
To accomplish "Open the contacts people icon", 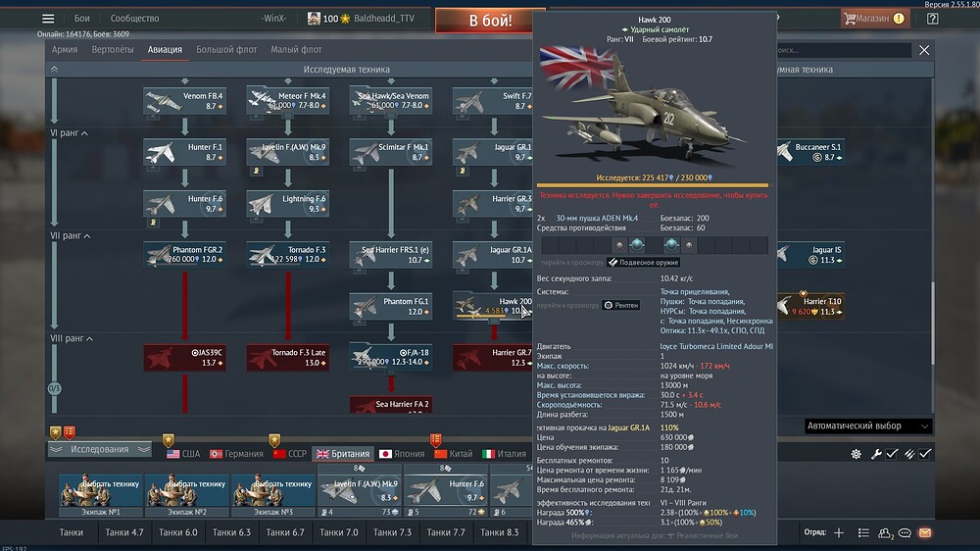I will pyautogui.click(x=884, y=533).
